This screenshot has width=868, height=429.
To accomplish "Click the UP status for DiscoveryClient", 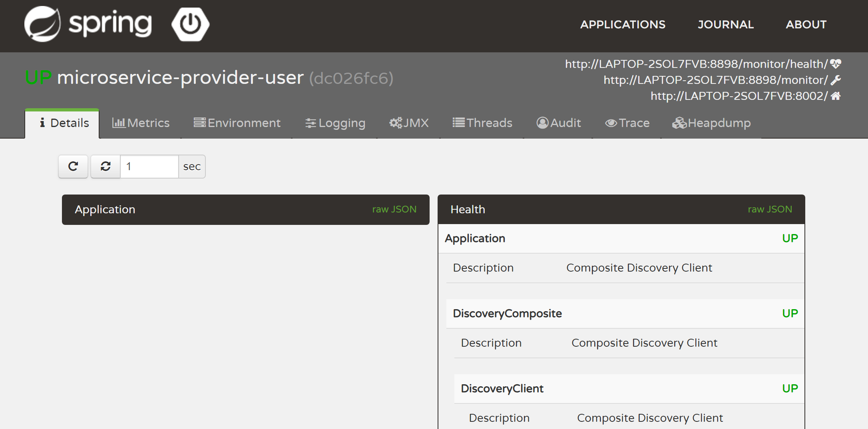I will [790, 389].
